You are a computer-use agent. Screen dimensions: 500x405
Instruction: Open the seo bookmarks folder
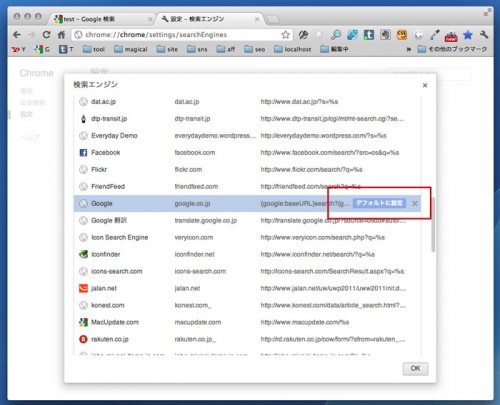point(255,49)
